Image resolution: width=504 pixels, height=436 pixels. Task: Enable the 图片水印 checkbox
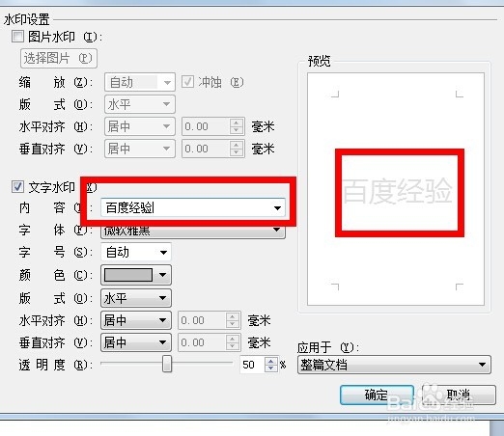pos(17,37)
